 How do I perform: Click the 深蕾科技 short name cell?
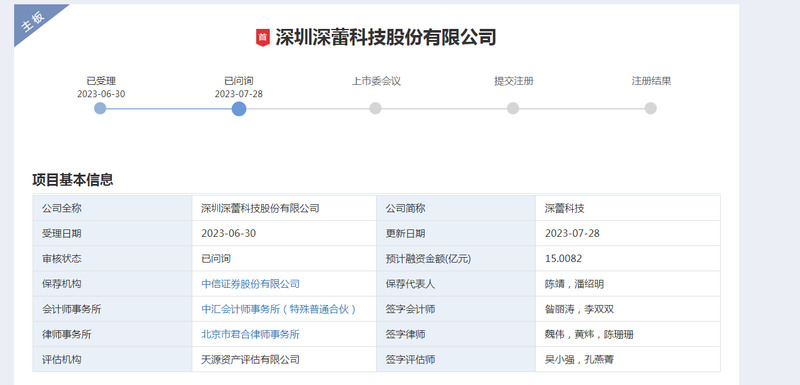point(628,208)
